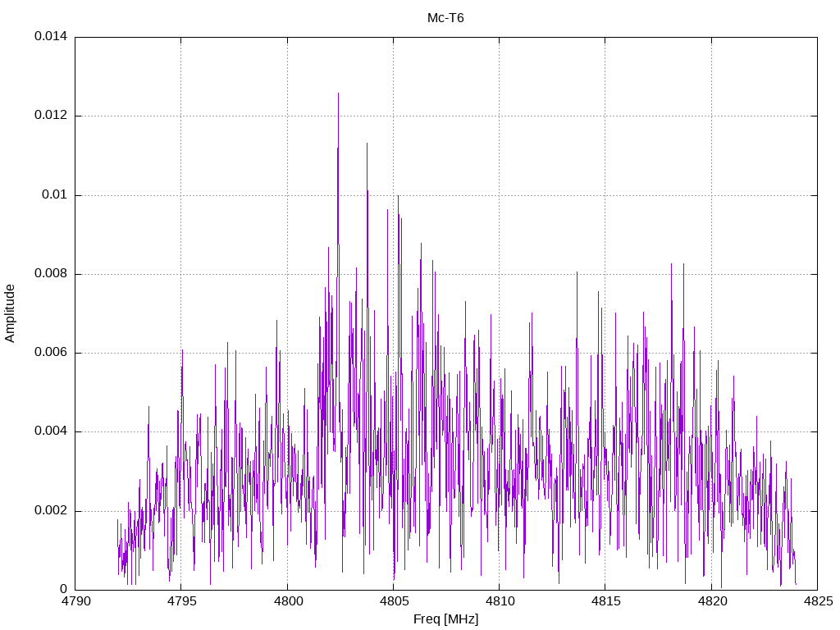Screen dimensions: 840x630
Task: Click the 4810 x-axis tick label
Action: [x=500, y=601]
